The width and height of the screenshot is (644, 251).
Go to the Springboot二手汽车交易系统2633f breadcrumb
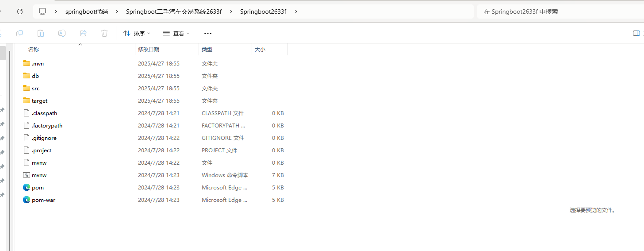point(174,12)
